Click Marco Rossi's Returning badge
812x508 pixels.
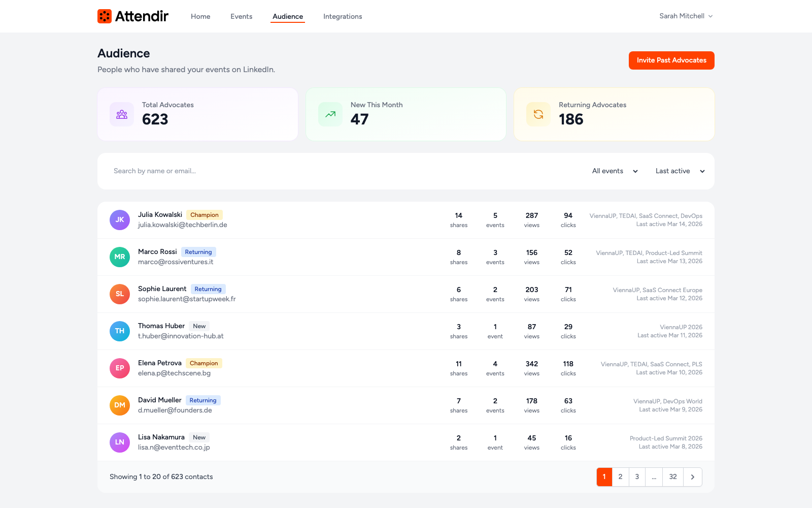[x=198, y=252]
